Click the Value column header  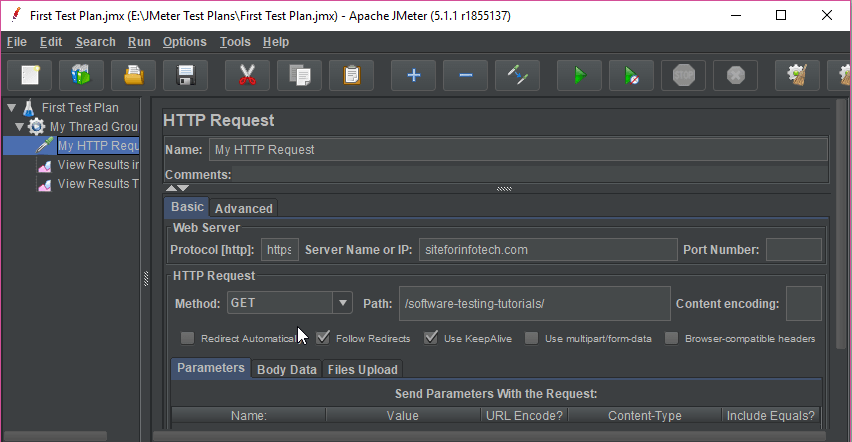[x=403, y=415]
